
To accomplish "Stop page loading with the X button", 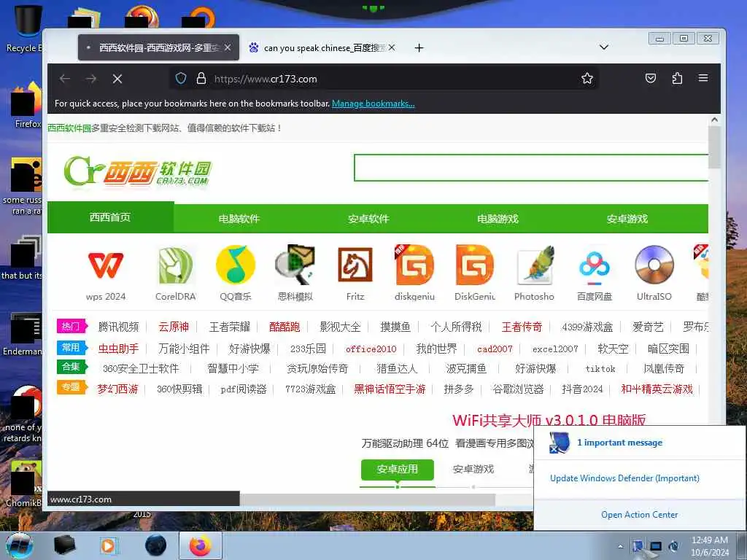I will click(x=117, y=79).
